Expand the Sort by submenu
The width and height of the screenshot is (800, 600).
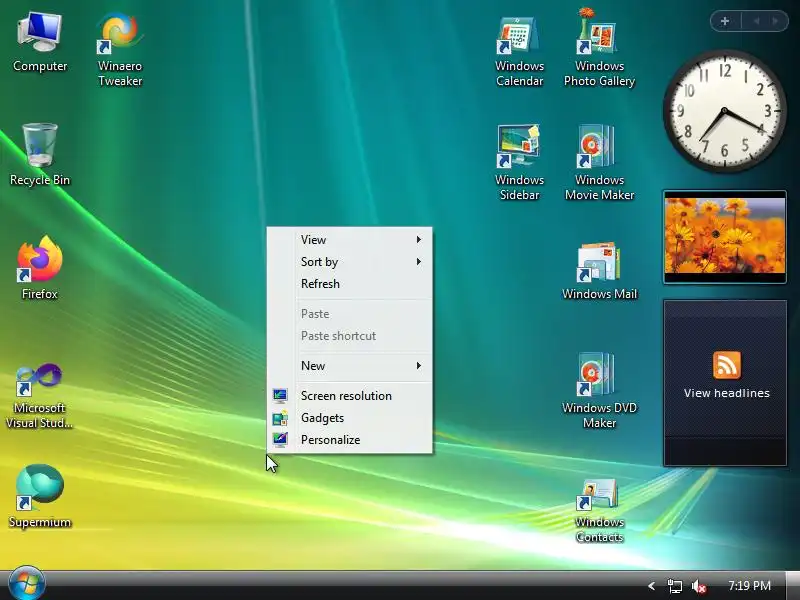(349, 262)
